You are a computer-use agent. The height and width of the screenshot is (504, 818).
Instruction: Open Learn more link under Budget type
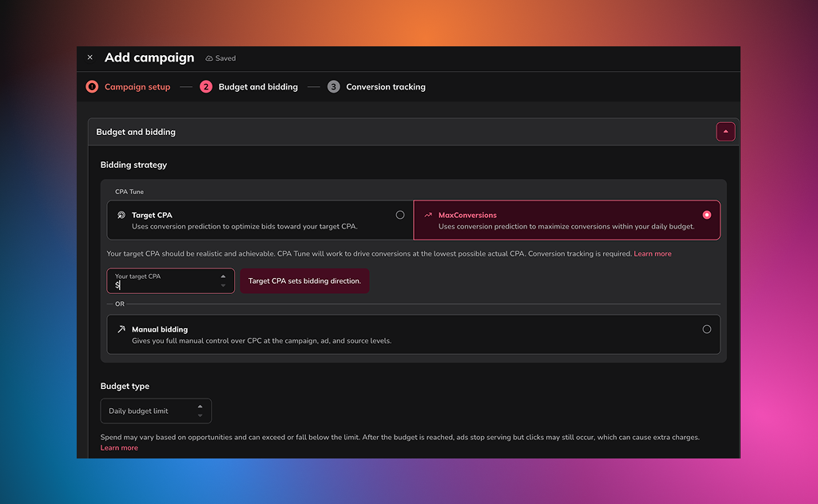point(119,447)
